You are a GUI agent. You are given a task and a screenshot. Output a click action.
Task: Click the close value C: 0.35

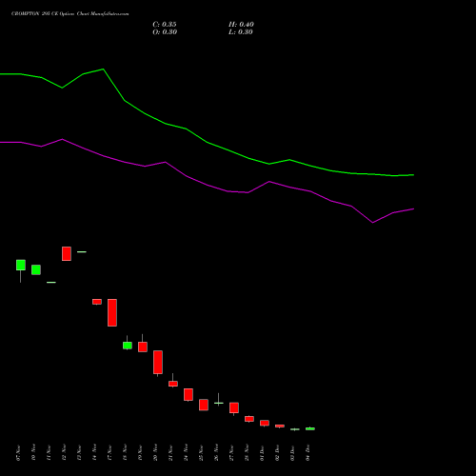(165, 25)
